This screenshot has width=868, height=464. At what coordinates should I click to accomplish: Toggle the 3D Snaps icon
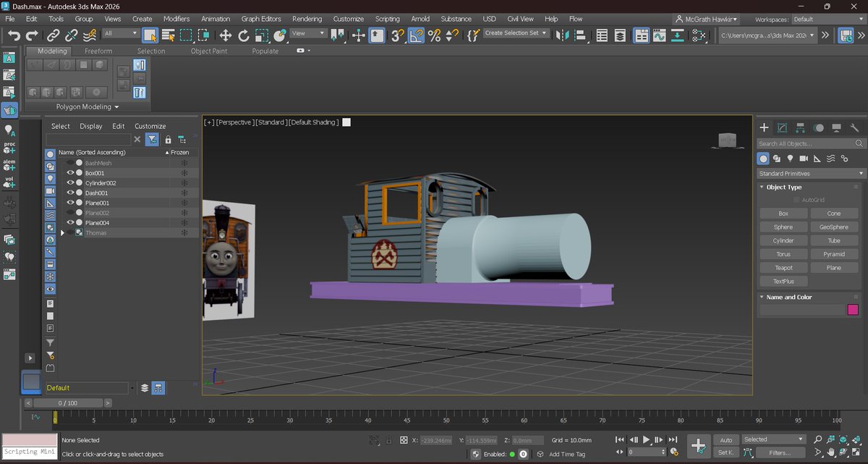coord(397,35)
